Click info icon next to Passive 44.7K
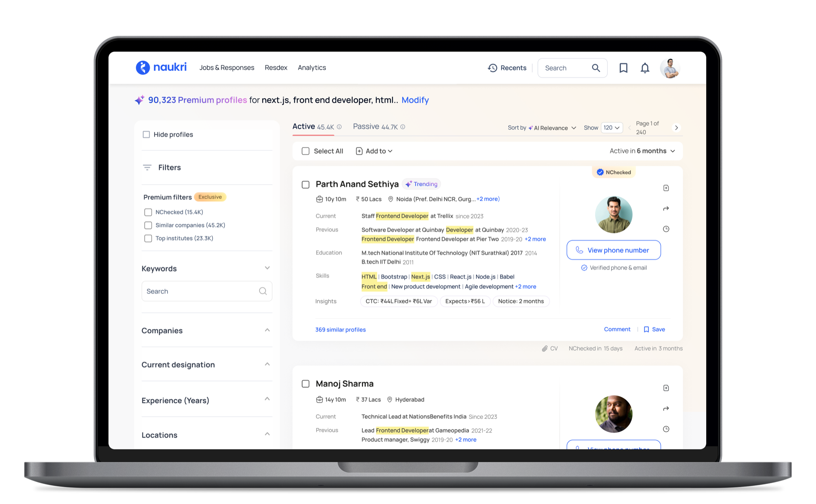Viewport: 816px width, 504px height. click(403, 127)
